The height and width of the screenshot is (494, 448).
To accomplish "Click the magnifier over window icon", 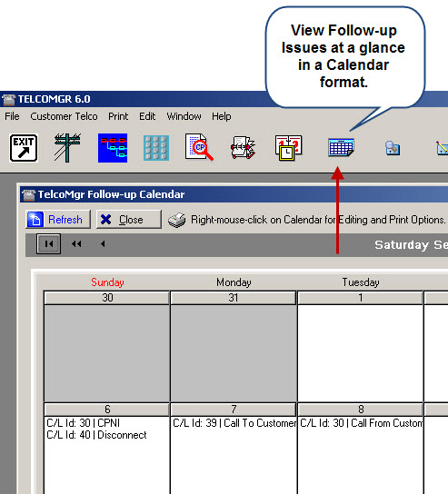I will 393,148.
